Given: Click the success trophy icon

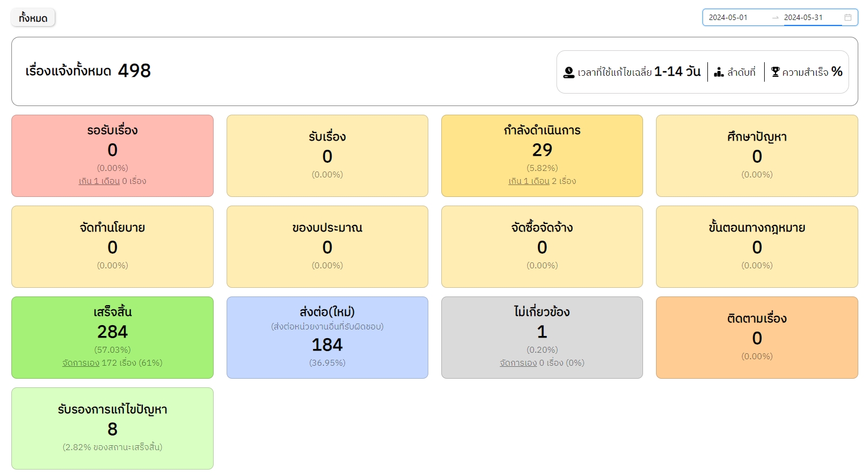Looking at the screenshot, I should [775, 72].
